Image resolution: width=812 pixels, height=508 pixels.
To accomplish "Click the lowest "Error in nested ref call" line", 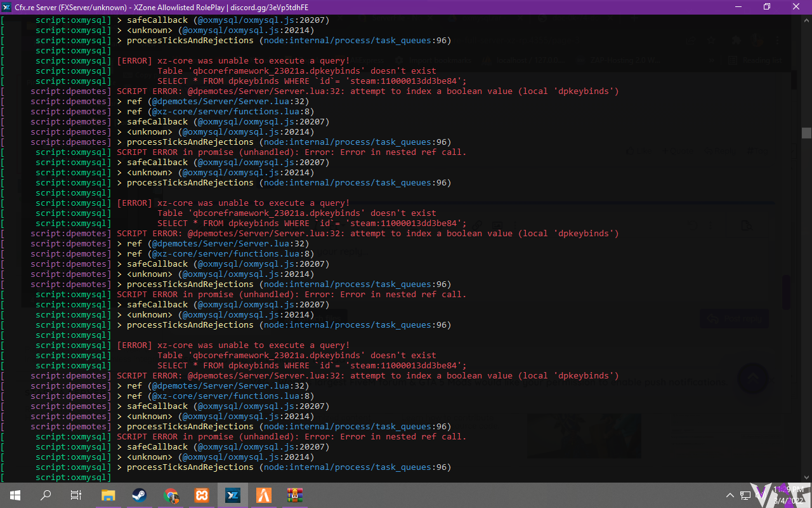I will 292,437.
